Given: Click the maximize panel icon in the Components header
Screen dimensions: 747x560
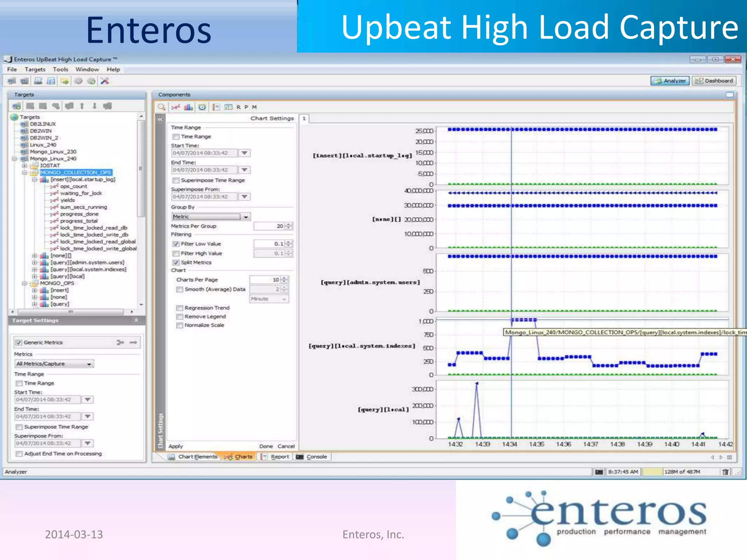Looking at the screenshot, I should (x=729, y=94).
